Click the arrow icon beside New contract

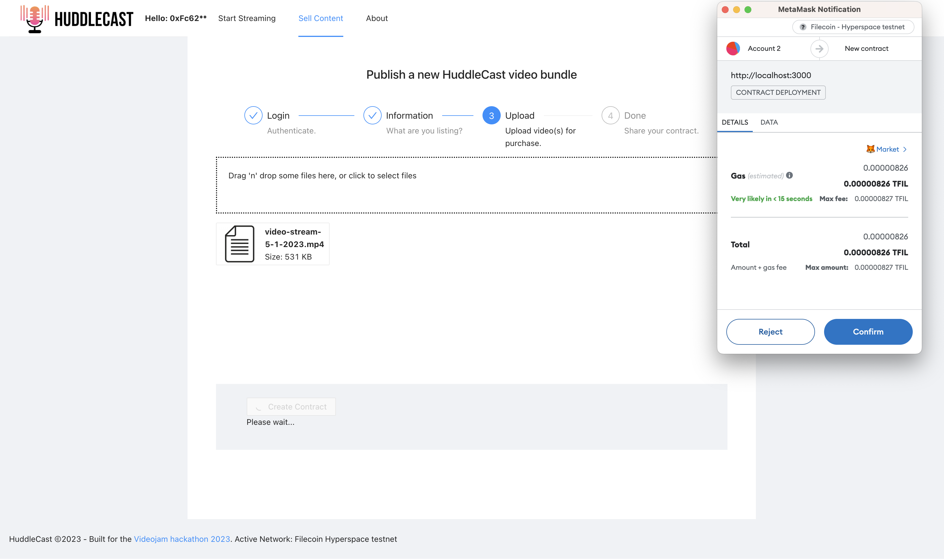[819, 49]
